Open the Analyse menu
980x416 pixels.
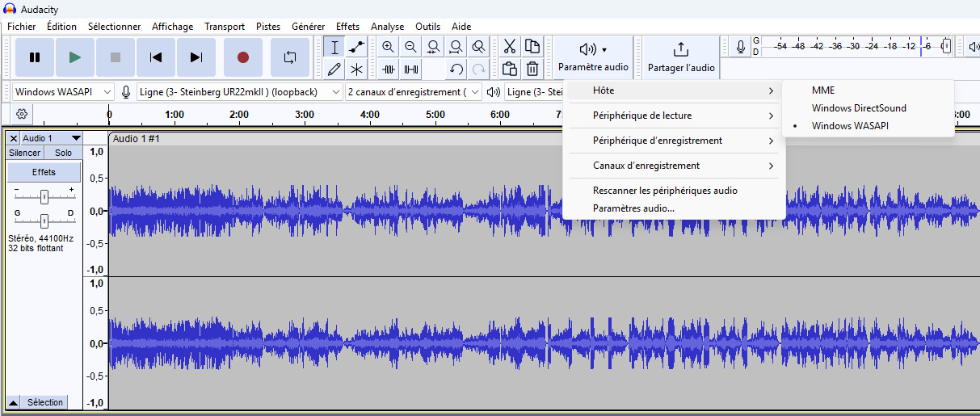coord(388,27)
